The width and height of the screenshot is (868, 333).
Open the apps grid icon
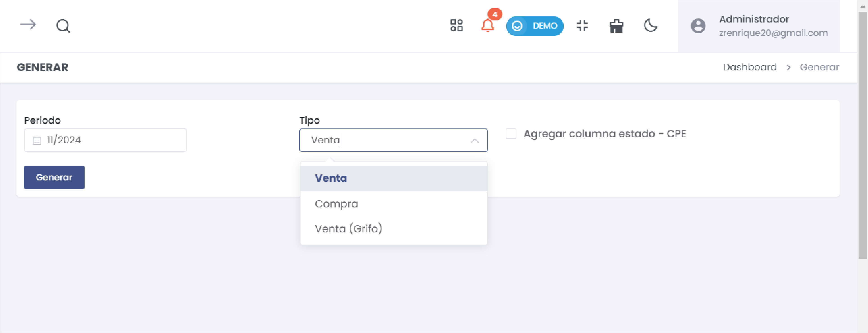tap(456, 26)
